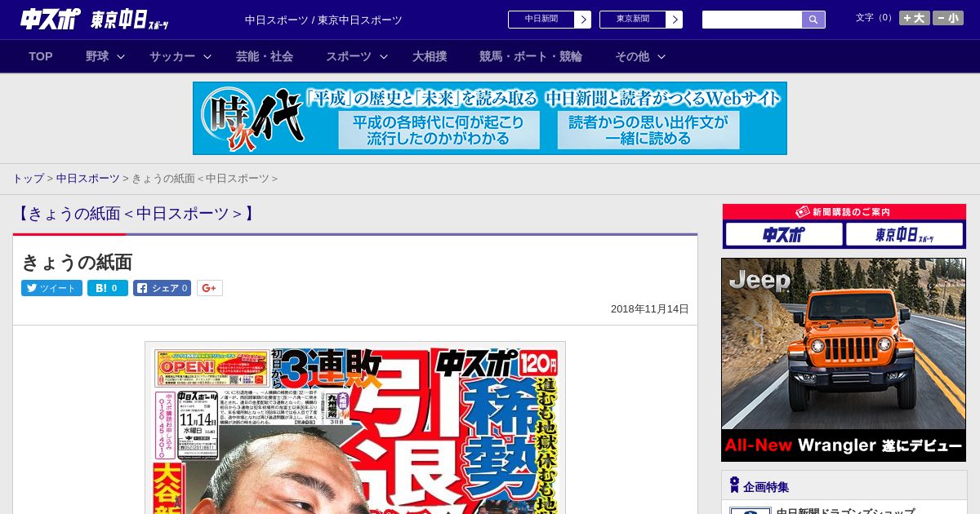Select the 大相撲 menu item

pos(430,56)
